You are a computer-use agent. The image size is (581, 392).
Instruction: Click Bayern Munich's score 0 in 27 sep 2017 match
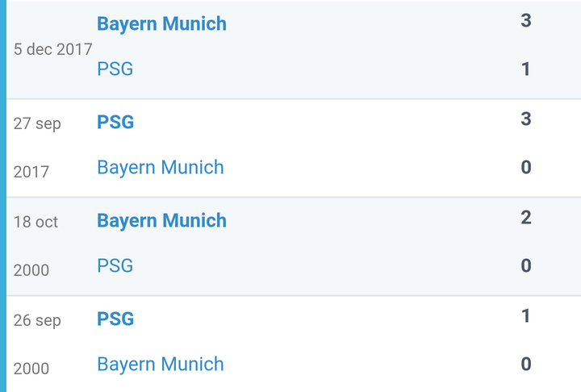click(x=526, y=168)
